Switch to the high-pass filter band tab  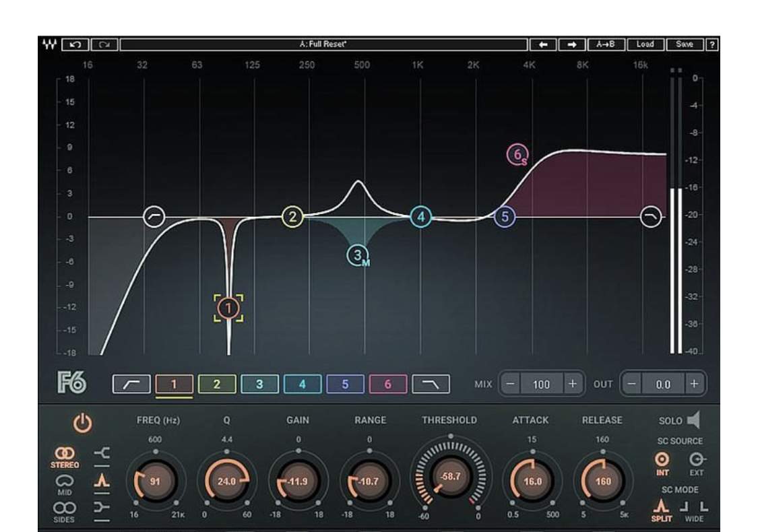pos(131,384)
